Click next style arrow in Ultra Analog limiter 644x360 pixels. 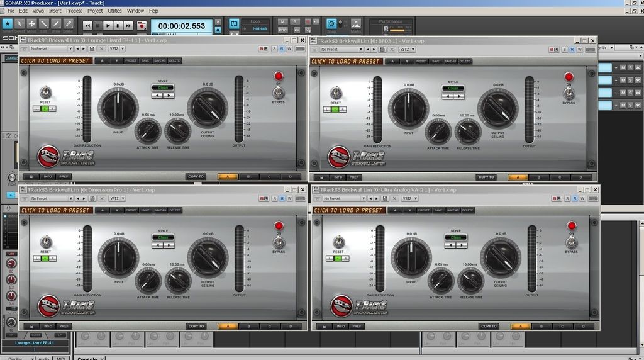[x=463, y=245]
